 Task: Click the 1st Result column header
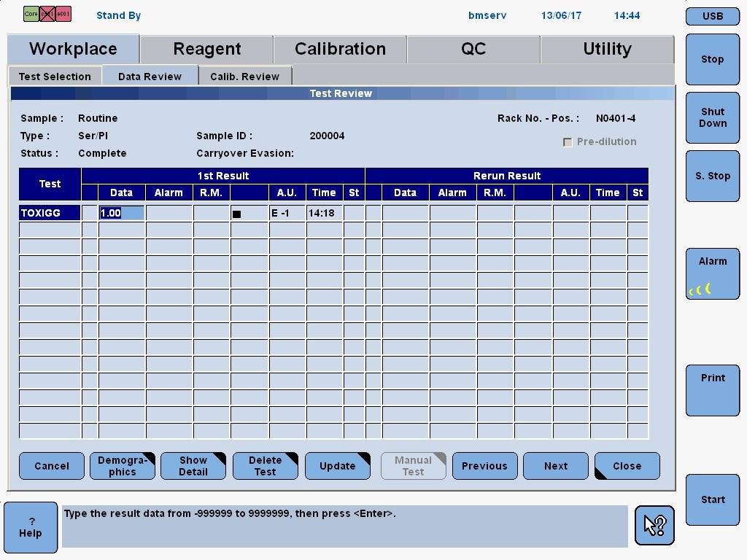[223, 176]
